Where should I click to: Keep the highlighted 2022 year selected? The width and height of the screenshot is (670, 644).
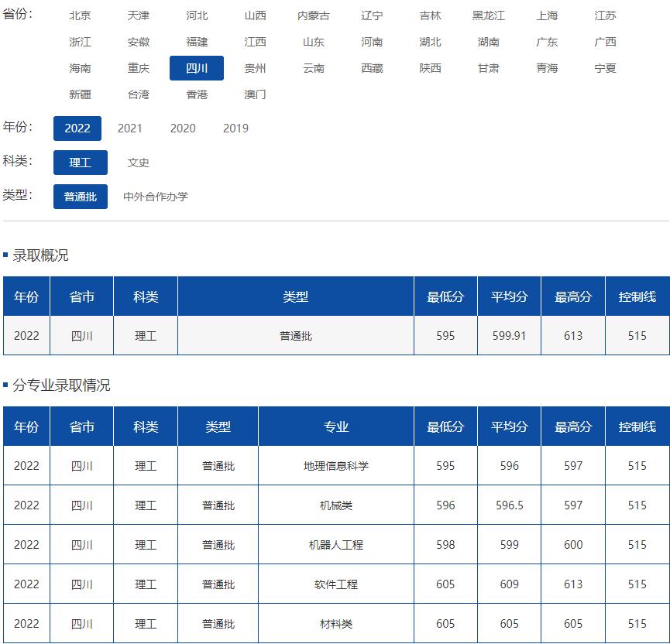click(x=77, y=128)
